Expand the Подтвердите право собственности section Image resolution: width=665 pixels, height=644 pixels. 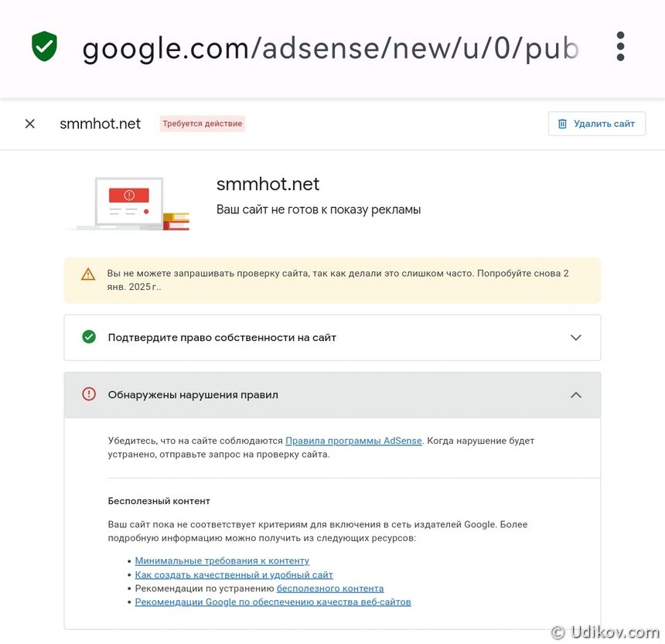575,337
